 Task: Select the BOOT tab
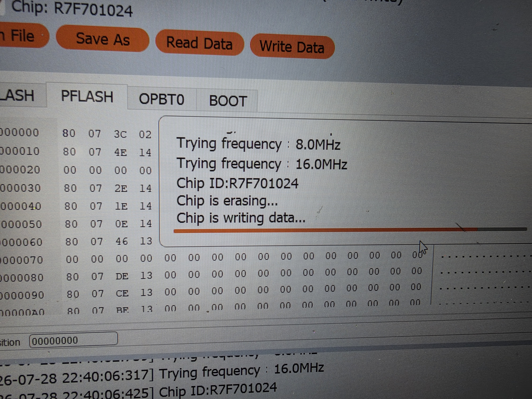click(228, 101)
